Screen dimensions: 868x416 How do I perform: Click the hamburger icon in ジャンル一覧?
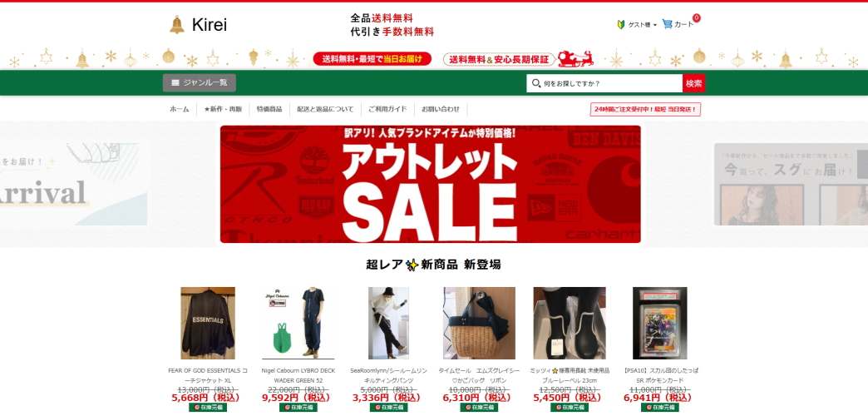coord(175,83)
